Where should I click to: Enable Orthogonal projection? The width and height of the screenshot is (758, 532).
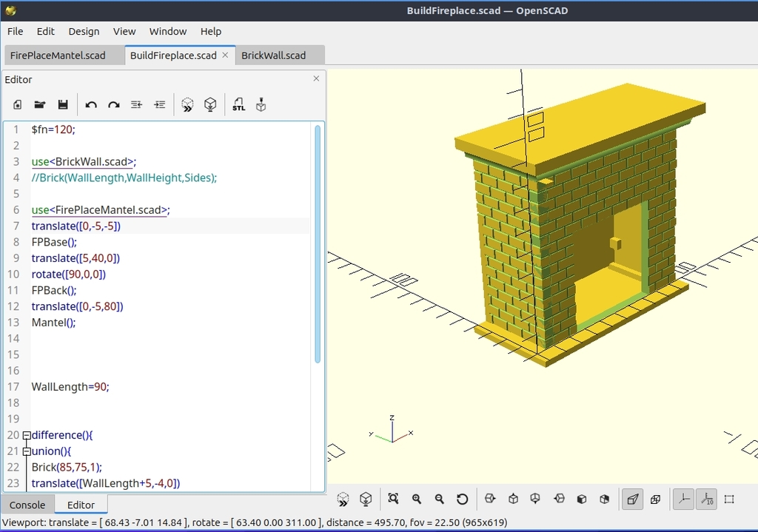coord(656,499)
